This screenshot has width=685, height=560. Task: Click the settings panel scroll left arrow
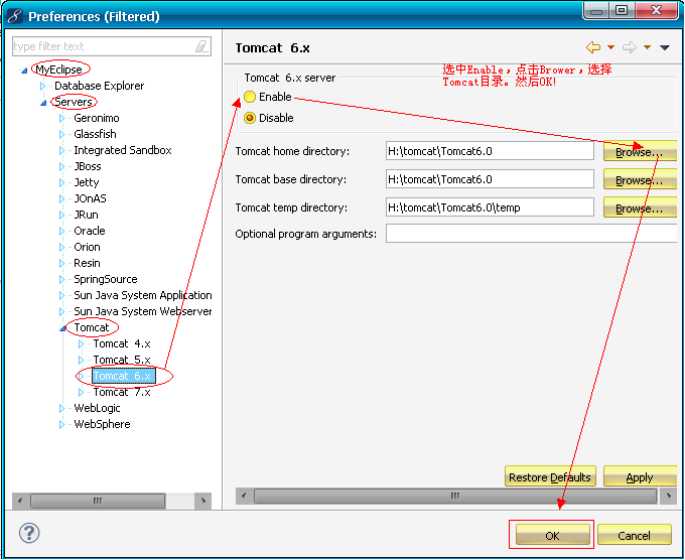point(244,496)
